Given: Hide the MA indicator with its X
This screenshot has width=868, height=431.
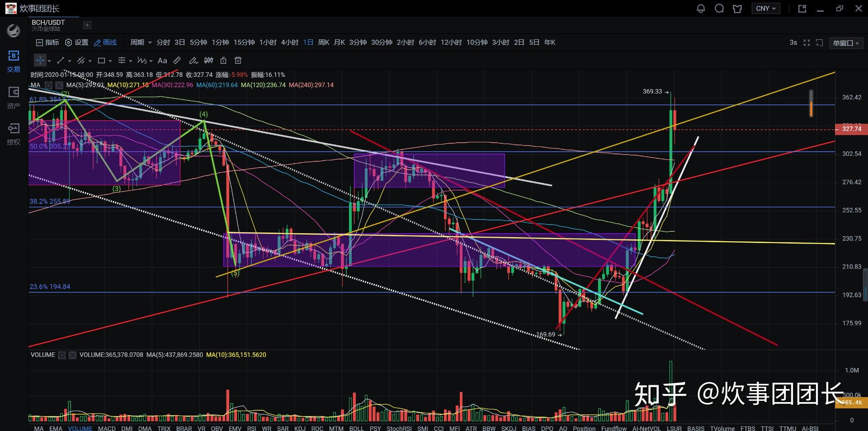Looking at the screenshot, I should (59, 85).
